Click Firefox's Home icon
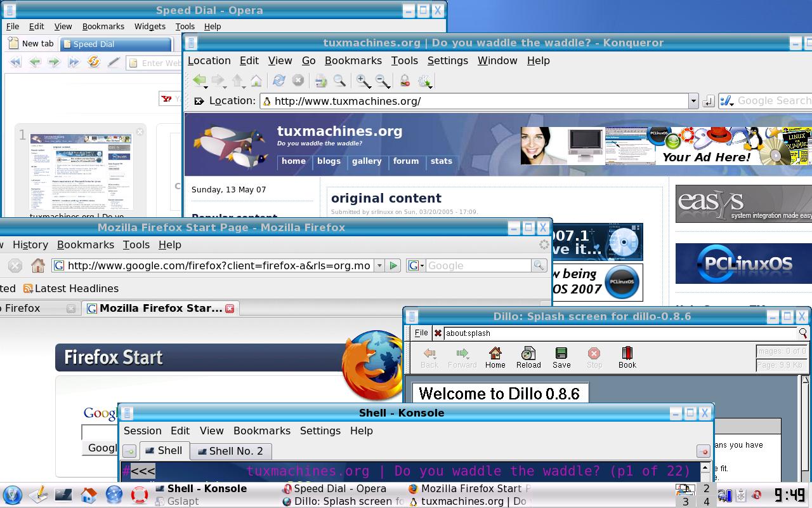The width and height of the screenshot is (812, 508). pos(38,265)
